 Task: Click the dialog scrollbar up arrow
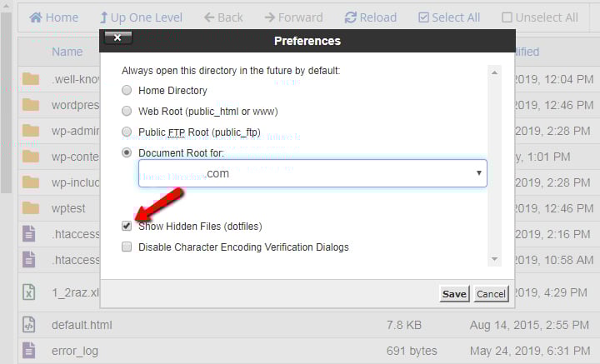[494, 72]
